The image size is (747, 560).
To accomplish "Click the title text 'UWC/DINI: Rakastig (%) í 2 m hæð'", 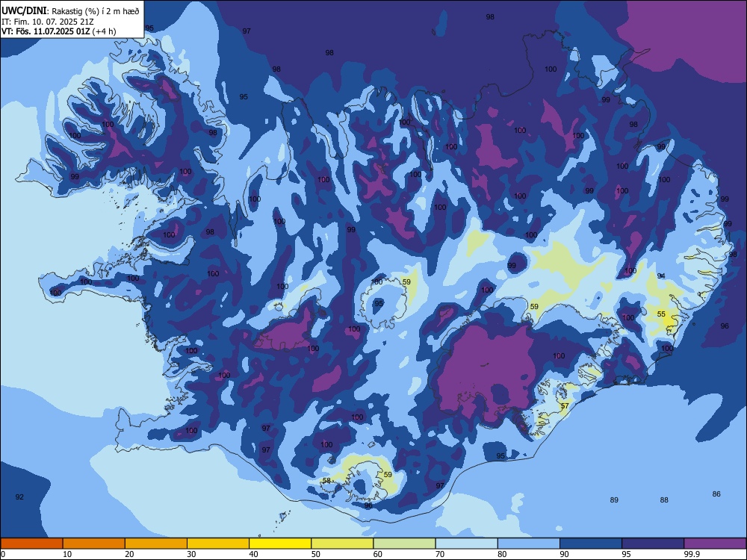I will coord(70,11).
